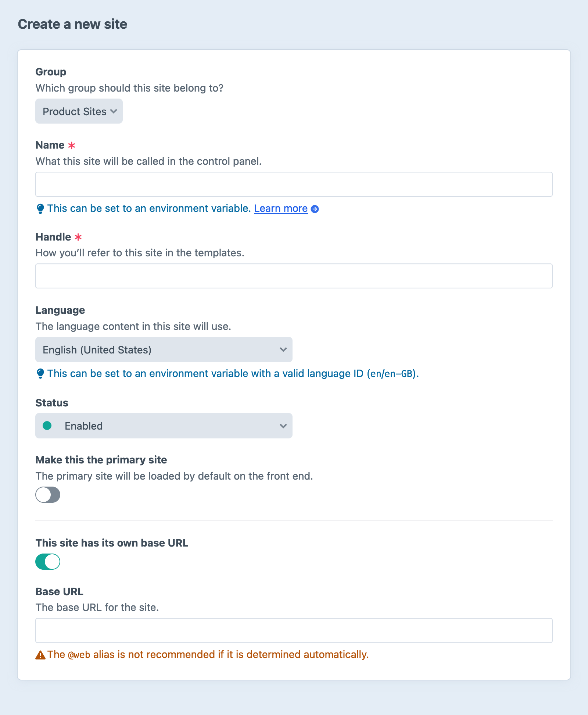Click the lightbulb icon below the Language dropdown
The image size is (588, 715).
tap(40, 373)
